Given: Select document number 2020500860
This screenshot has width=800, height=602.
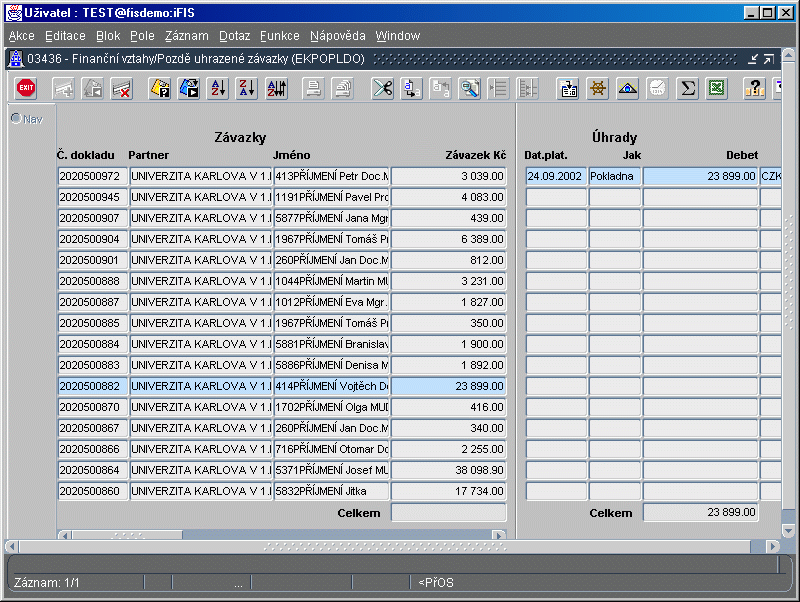Looking at the screenshot, I should [92, 491].
